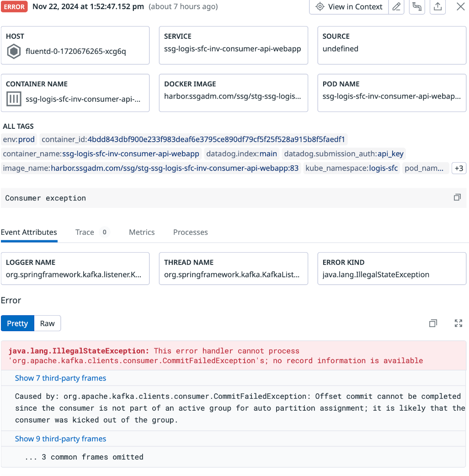Open the DOCKER IMAGE card
Screen dimensions: 469x476
233,93
